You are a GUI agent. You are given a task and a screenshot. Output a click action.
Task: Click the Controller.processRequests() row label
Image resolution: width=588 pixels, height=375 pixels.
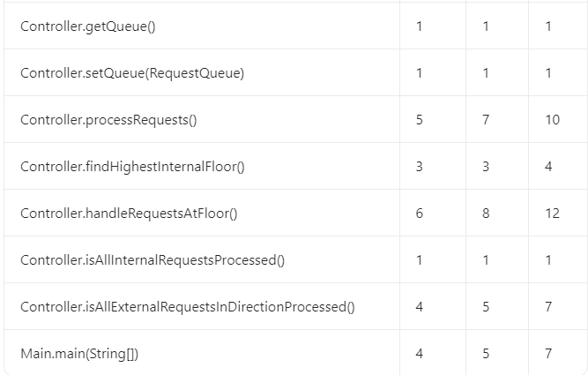(x=108, y=120)
